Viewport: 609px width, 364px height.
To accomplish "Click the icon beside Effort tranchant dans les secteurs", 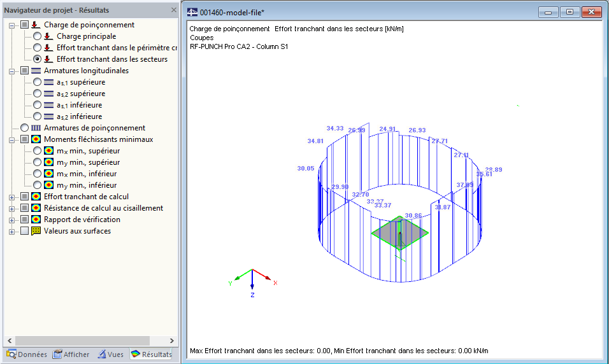I will pos(48,59).
